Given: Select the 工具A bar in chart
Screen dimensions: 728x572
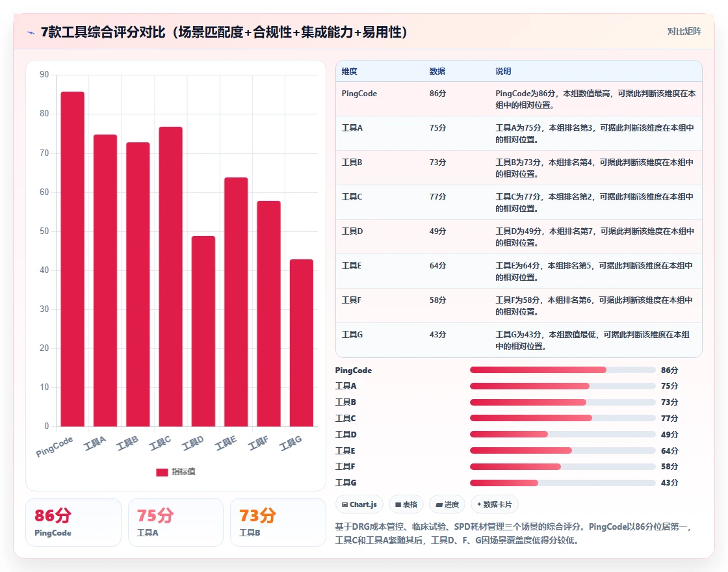Looking at the screenshot, I should (105, 280).
